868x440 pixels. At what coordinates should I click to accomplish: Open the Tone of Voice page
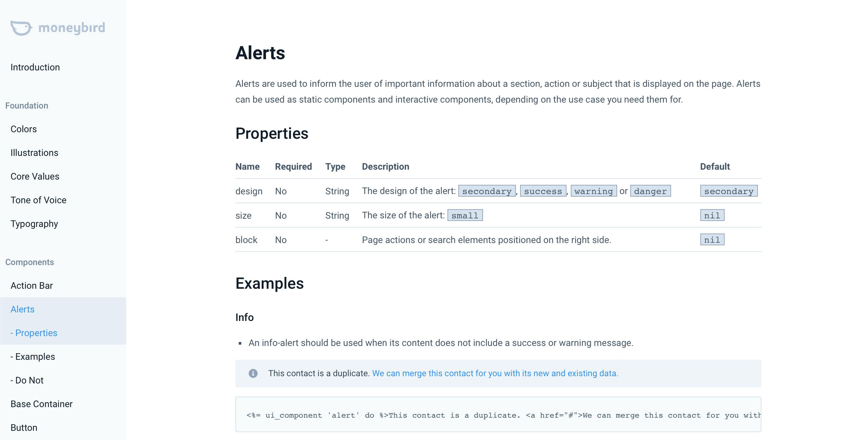pyautogui.click(x=38, y=200)
